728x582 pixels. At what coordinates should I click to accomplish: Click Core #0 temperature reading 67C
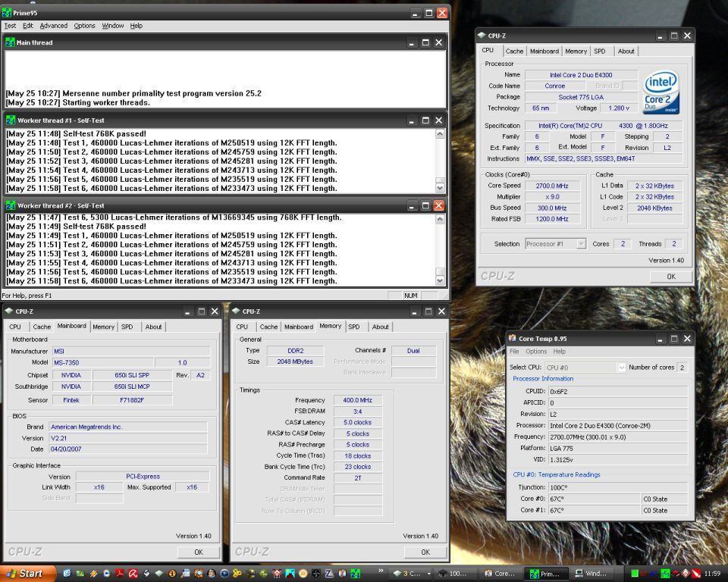click(594, 499)
